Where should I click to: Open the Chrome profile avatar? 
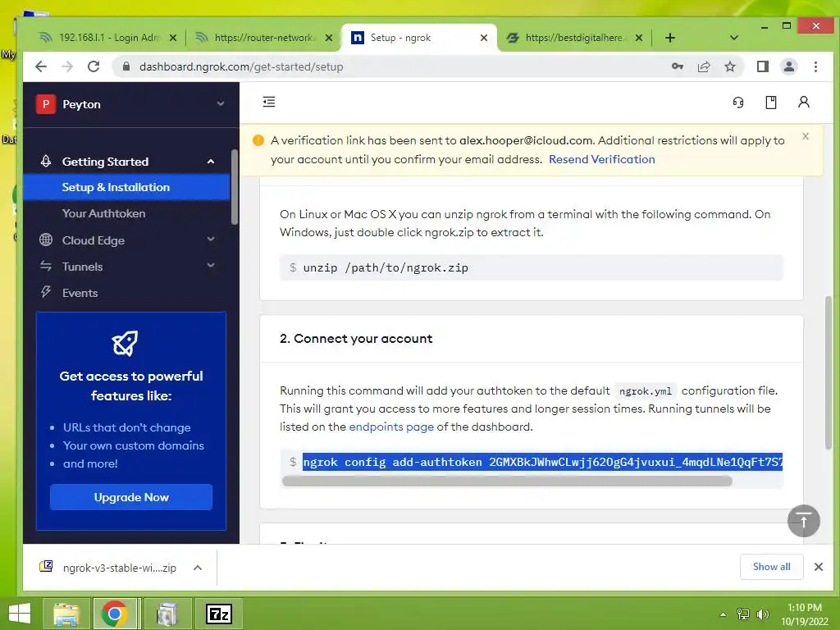pyautogui.click(x=788, y=66)
